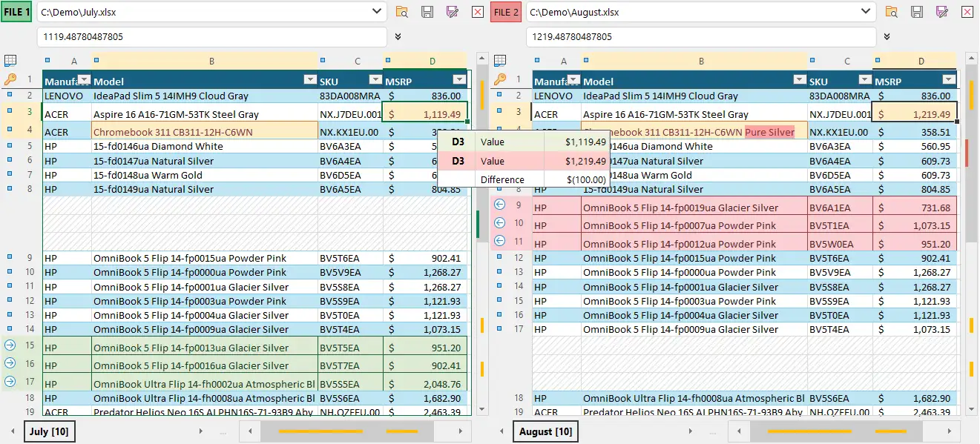Viewport: 980px width, 444px height.
Task: Go to previous sheet in July pane
Action: [x=12, y=431]
